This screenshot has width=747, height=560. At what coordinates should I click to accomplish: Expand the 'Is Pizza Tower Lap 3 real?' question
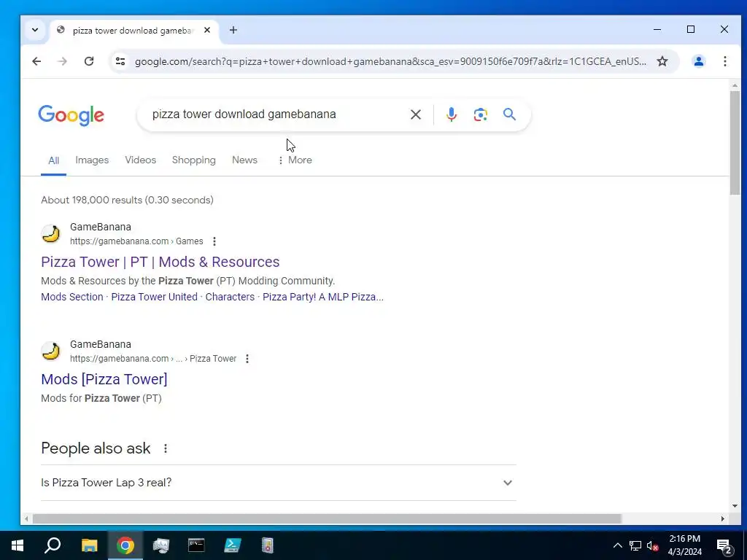[x=278, y=483]
